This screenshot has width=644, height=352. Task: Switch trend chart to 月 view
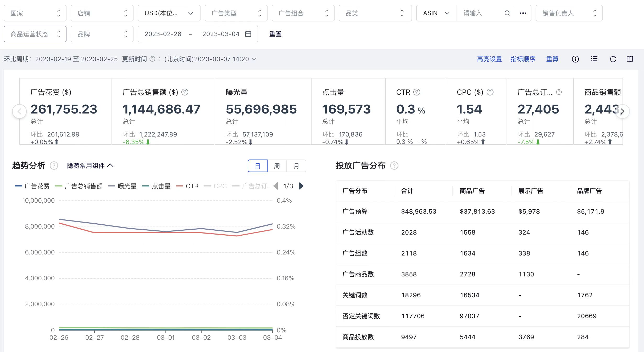pyautogui.click(x=296, y=166)
